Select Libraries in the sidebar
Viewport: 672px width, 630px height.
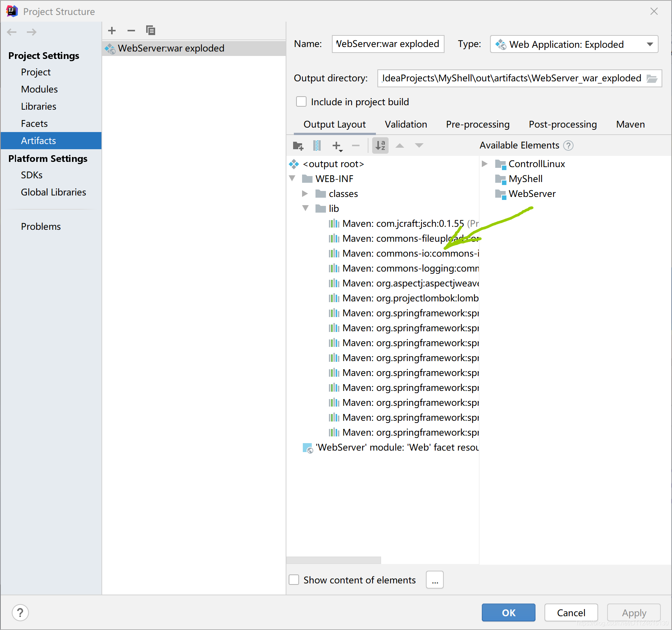[51, 106]
